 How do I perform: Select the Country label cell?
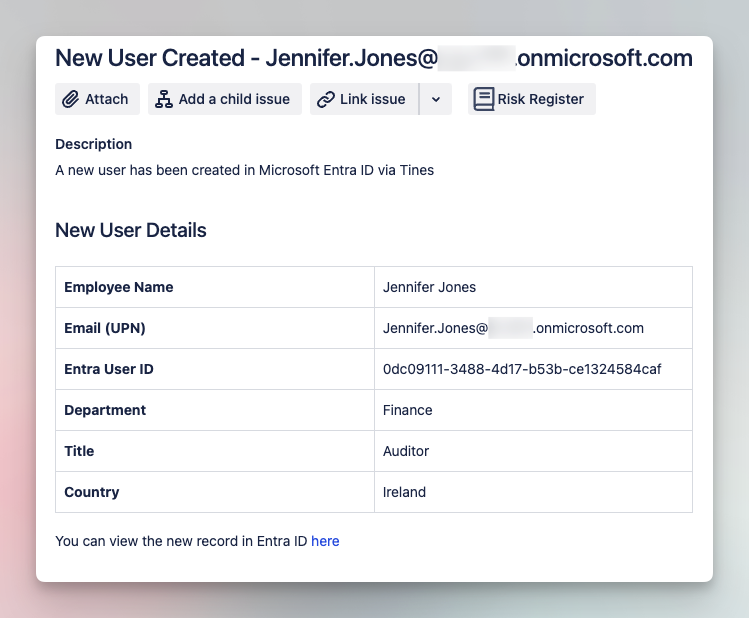(x=215, y=492)
